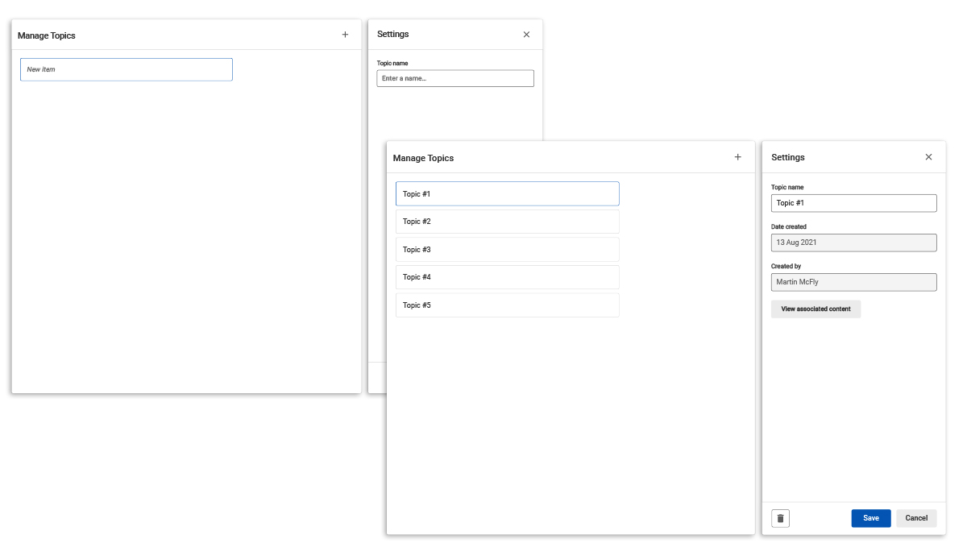Viewport: 967px width, 560px height.
Task: Click the Settings heading above the Topic #1 name field
Action: [787, 157]
